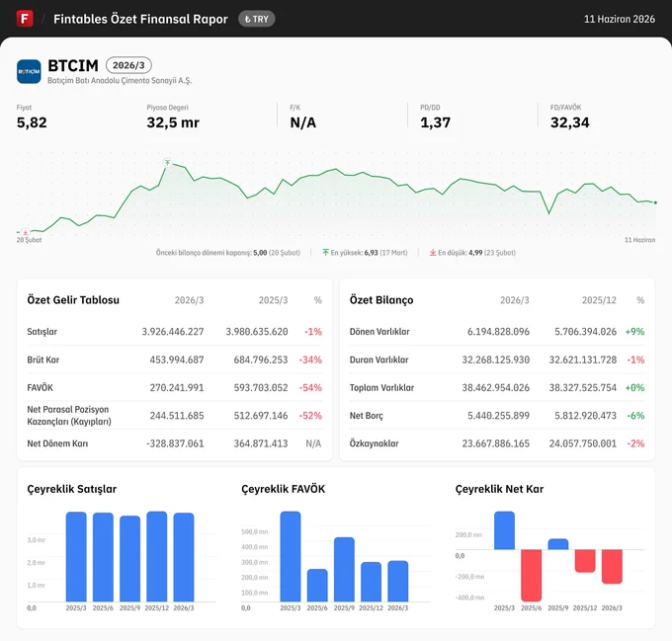
Task: Click the 2026/3 period badge
Action: click(128, 65)
